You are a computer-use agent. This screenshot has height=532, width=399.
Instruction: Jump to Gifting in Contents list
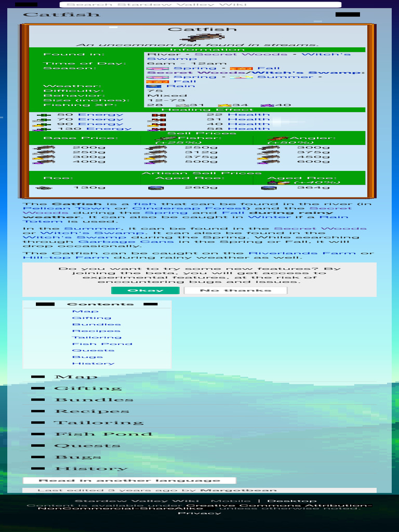(x=91, y=318)
